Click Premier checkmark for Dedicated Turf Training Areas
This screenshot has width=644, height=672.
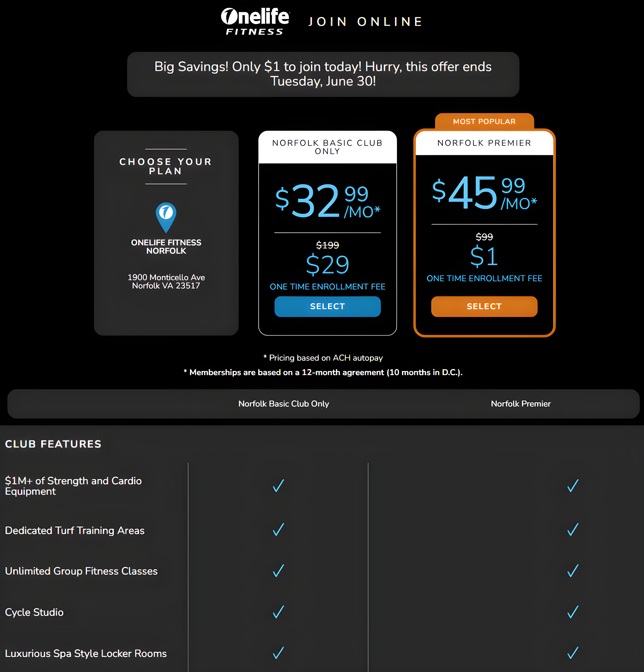(x=573, y=529)
